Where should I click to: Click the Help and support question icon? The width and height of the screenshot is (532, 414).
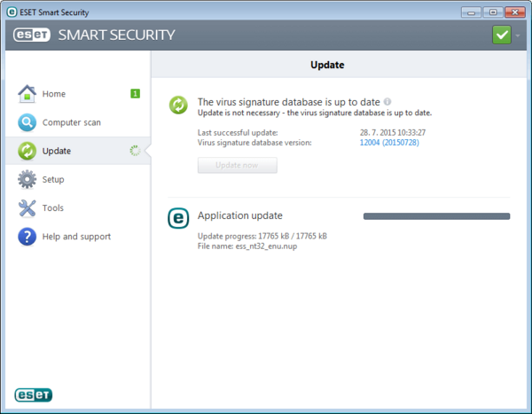tap(27, 236)
